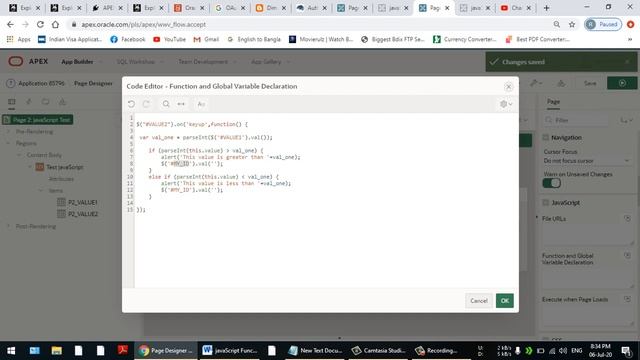The height and width of the screenshot is (360, 640).
Task: Close the Code Editor dialog
Action: (x=508, y=87)
